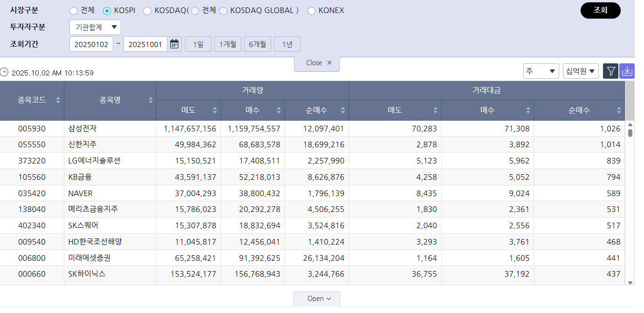Click the table's vertical scrollbar thumb
Viewport: 644px width, 313px height.
click(x=630, y=133)
